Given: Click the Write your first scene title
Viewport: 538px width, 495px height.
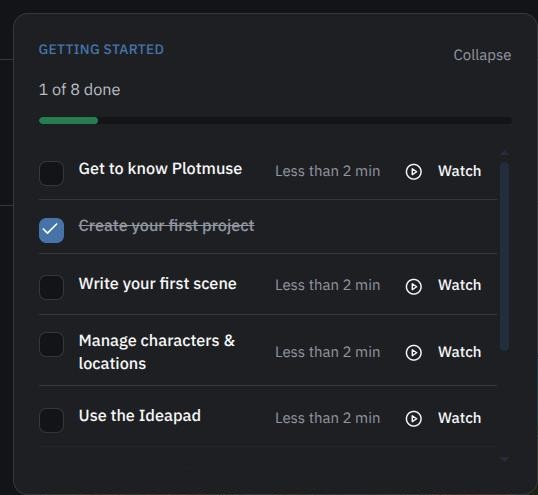Looking at the screenshot, I should click(157, 284).
